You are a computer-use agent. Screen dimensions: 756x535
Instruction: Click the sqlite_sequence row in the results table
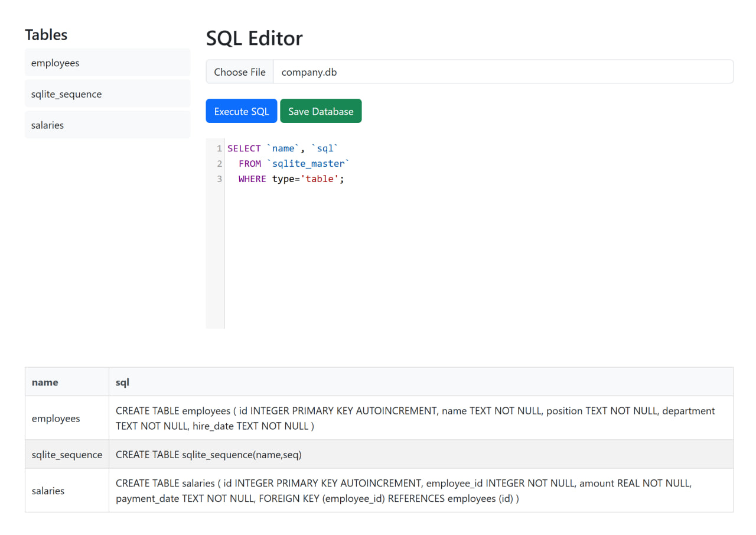[x=66, y=455]
